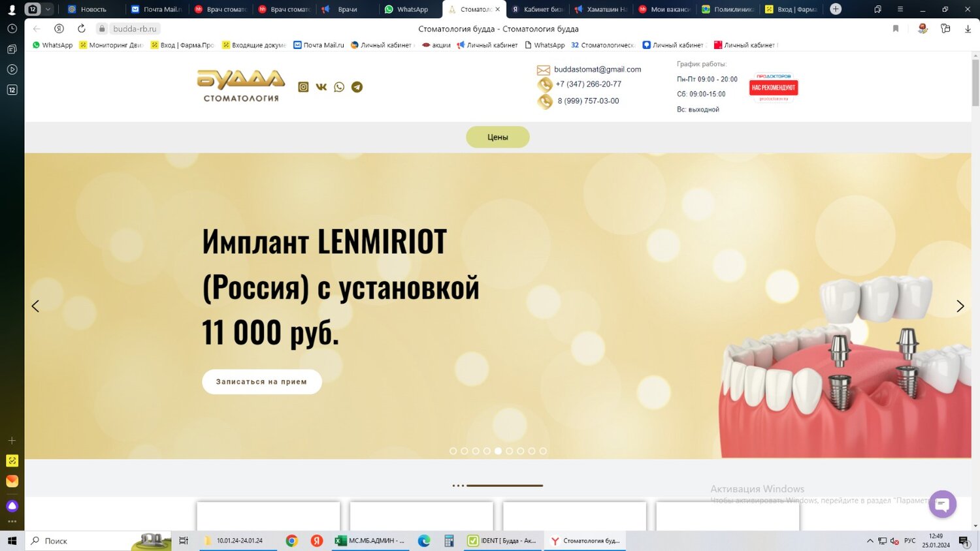
Task: Advance to the next slide with the right arrow
Action: (960, 306)
